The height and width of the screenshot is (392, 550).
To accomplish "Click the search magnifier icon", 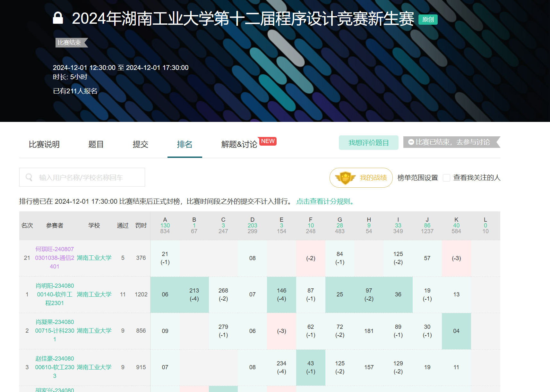I will coord(29,177).
